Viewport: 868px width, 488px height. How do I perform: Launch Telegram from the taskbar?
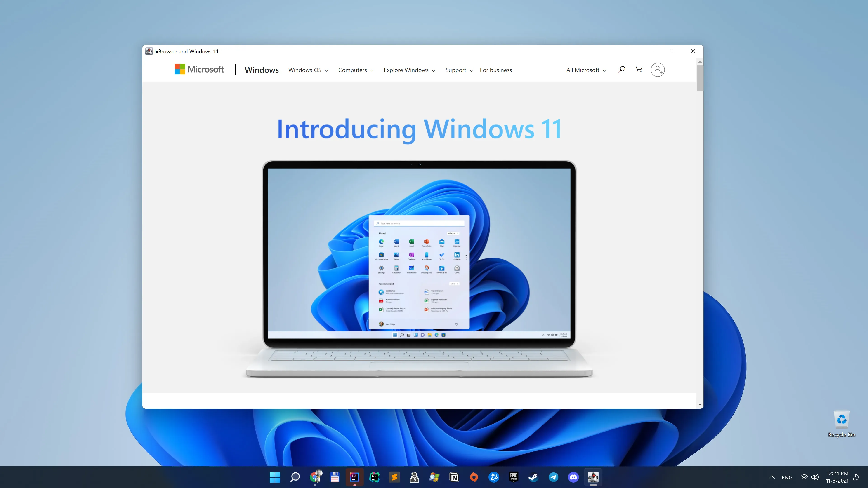553,477
